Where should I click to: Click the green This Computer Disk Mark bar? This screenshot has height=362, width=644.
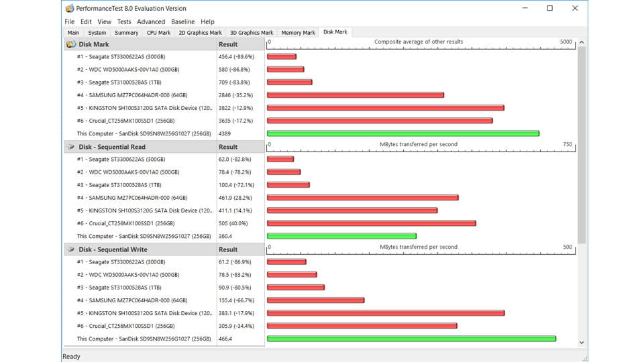coord(402,133)
